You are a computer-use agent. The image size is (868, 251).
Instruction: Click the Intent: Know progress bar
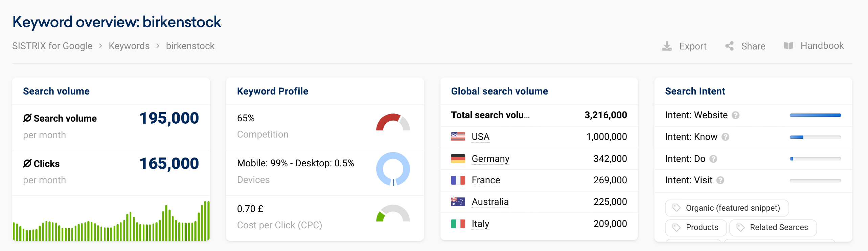[x=815, y=137]
